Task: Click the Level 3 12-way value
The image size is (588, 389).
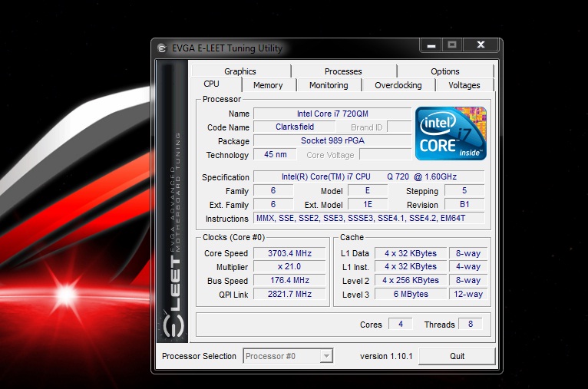Action: pyautogui.click(x=468, y=294)
